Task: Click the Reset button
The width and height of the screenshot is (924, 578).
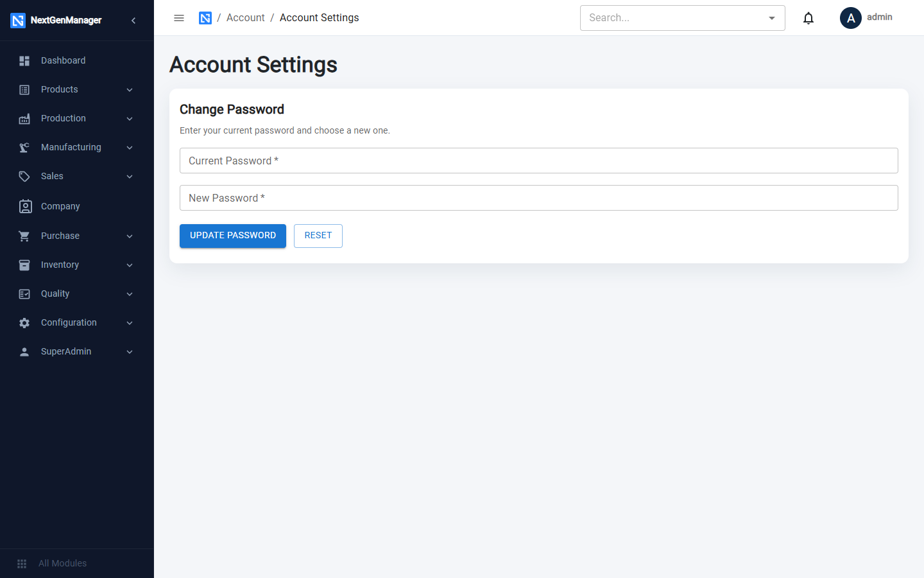Action: (318, 236)
